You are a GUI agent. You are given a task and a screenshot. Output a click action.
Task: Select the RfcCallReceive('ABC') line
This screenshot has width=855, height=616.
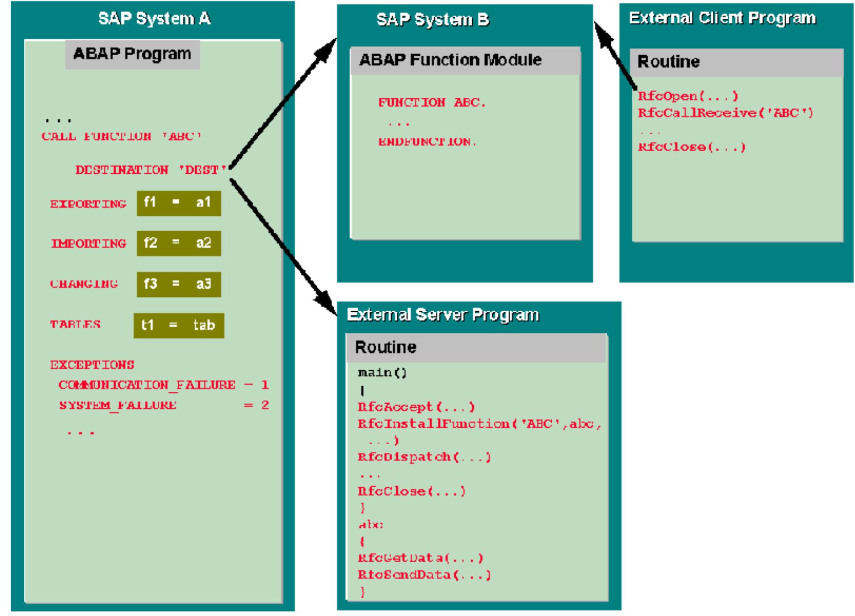726,113
